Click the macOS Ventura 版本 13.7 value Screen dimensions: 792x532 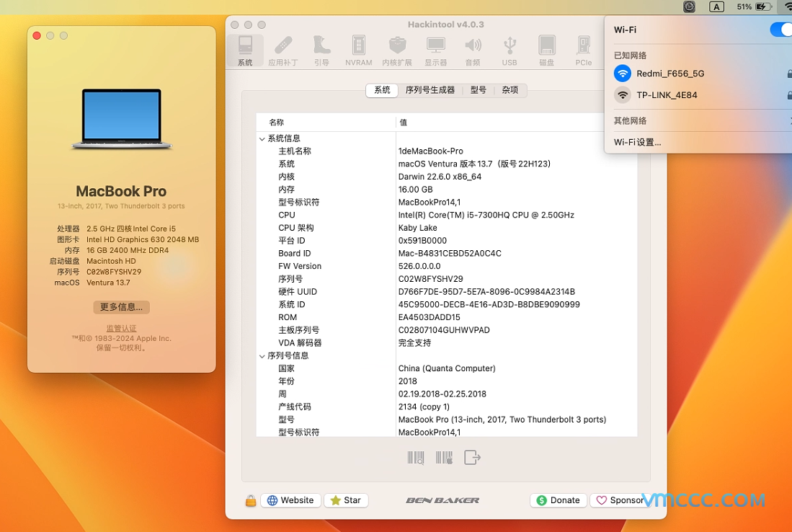474,164
